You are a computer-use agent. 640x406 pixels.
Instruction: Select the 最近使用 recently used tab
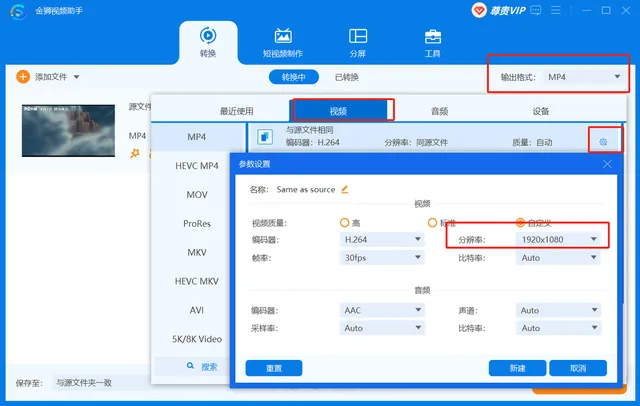[237, 111]
